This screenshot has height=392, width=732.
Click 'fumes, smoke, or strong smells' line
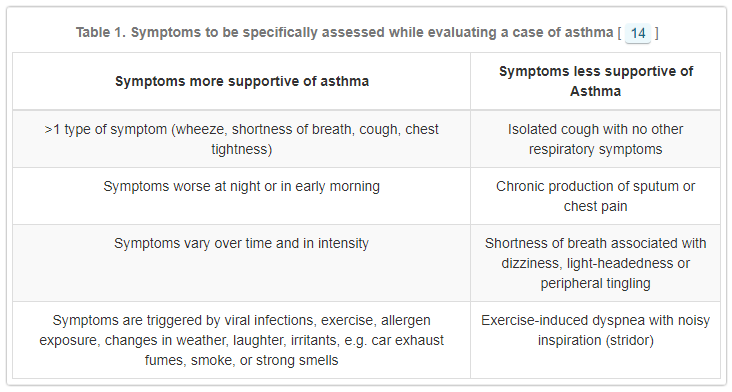click(x=242, y=360)
